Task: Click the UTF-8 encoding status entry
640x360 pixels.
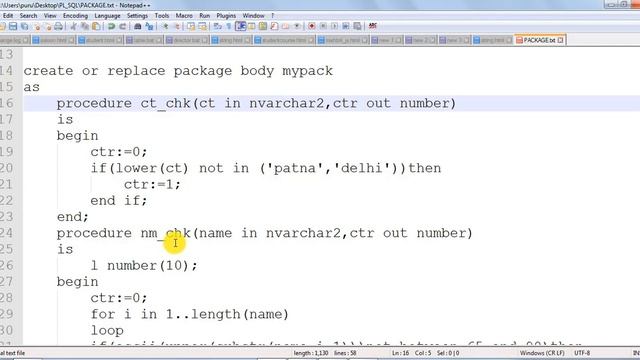Action: (582, 353)
